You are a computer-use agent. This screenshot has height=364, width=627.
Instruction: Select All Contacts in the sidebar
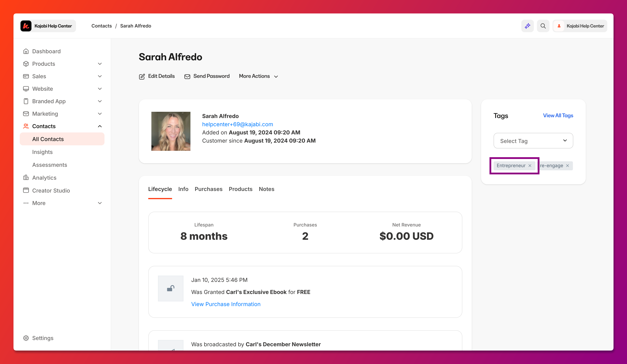pyautogui.click(x=62, y=139)
